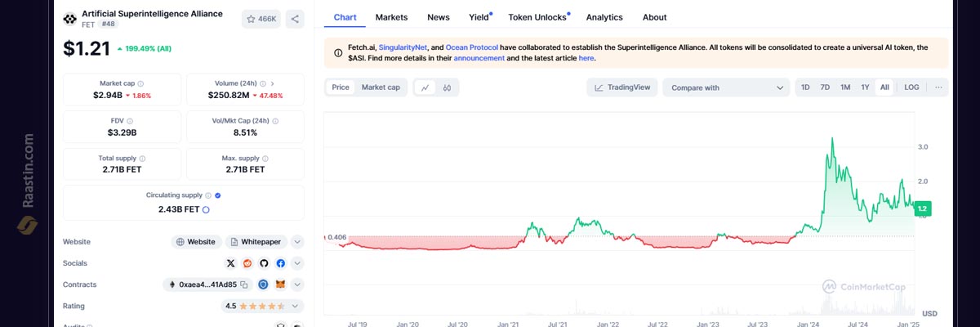This screenshot has height=327, width=980.
Task: Click the #48 rank badge
Action: 109,25
